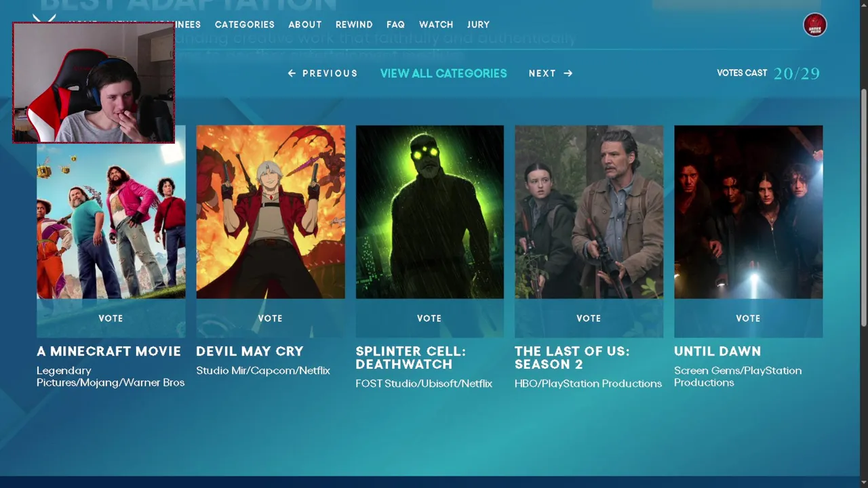
Task: Click the Devil May Cry title
Action: pyautogui.click(x=250, y=351)
